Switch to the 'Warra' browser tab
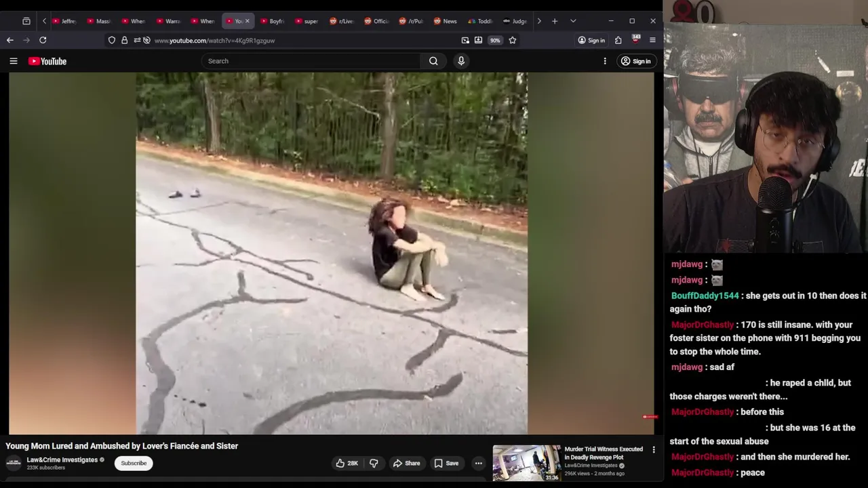 [169, 21]
